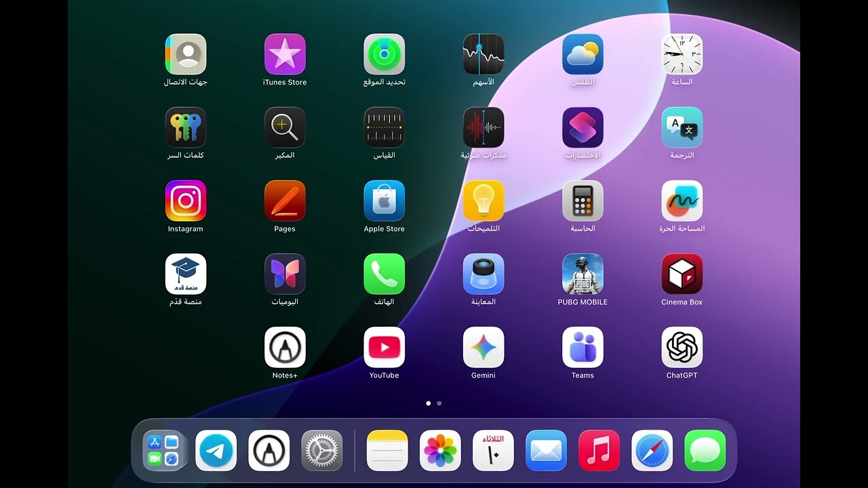
Task: Launch the ChatGPT app
Action: pos(682,347)
